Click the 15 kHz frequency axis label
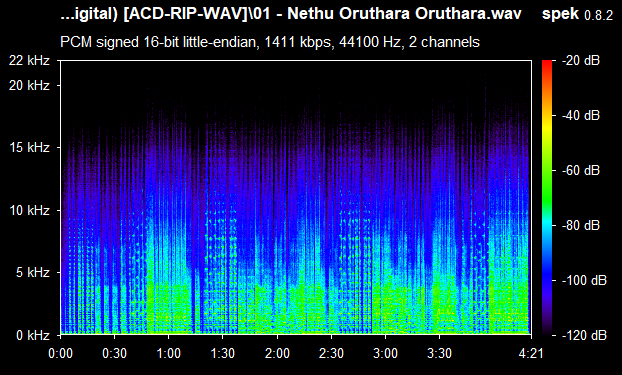The image size is (622, 375). pos(29,148)
